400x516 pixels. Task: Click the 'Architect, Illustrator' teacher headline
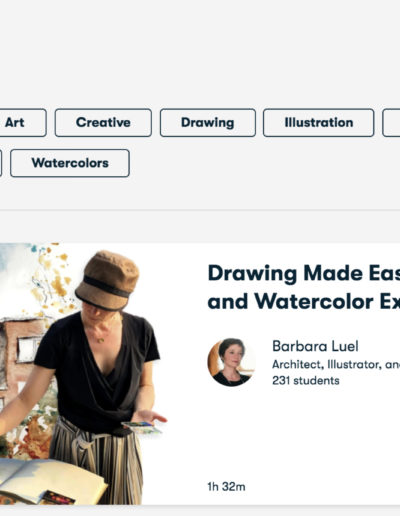click(336, 365)
